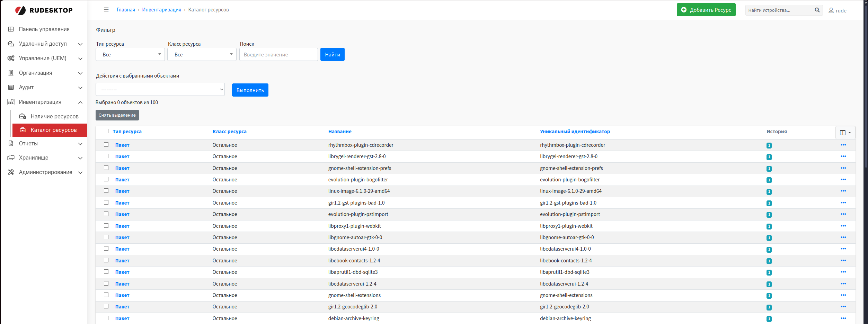This screenshot has height=324, width=868.
Task: Click the hamburger menu icon near breadcrumbs
Action: [x=106, y=10]
